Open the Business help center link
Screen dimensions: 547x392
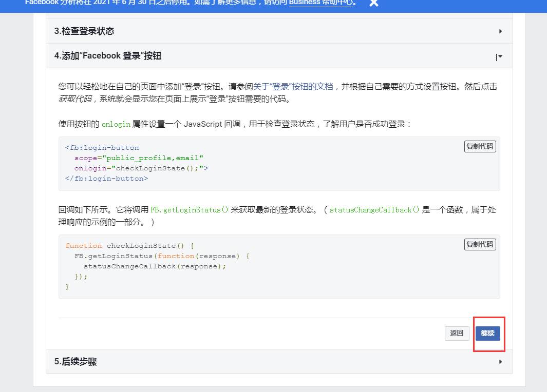[320, 3]
